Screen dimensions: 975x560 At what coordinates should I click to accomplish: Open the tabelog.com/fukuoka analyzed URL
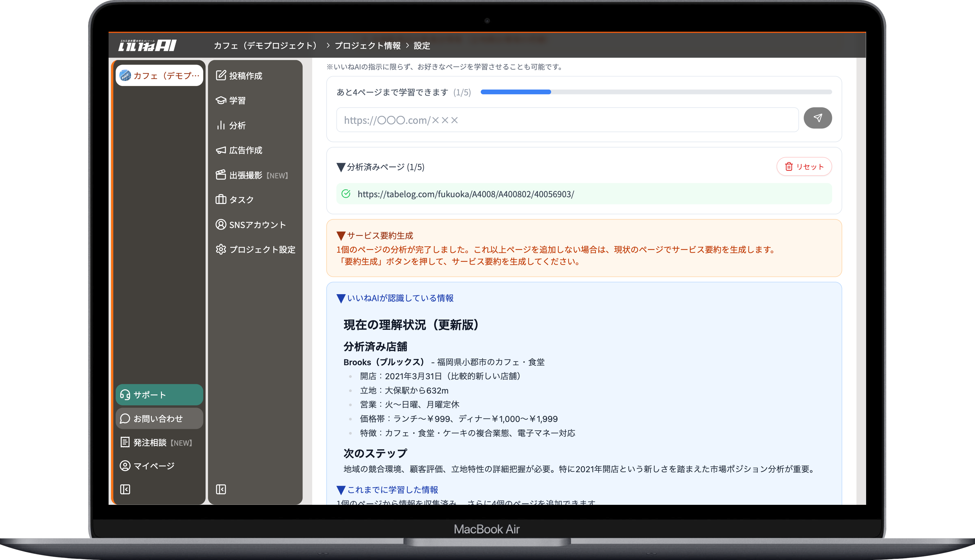[x=466, y=194]
